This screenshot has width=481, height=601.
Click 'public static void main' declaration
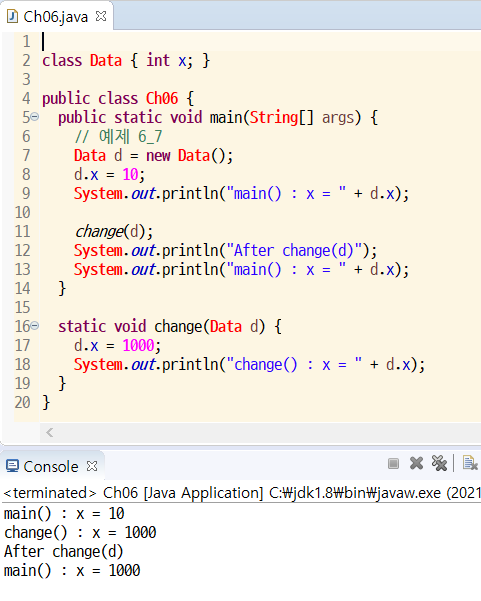coord(218,117)
